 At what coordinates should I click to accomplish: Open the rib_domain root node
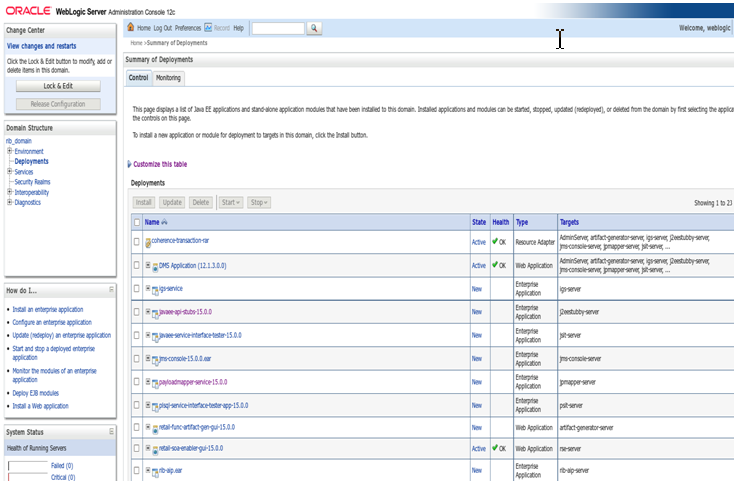tap(19, 141)
